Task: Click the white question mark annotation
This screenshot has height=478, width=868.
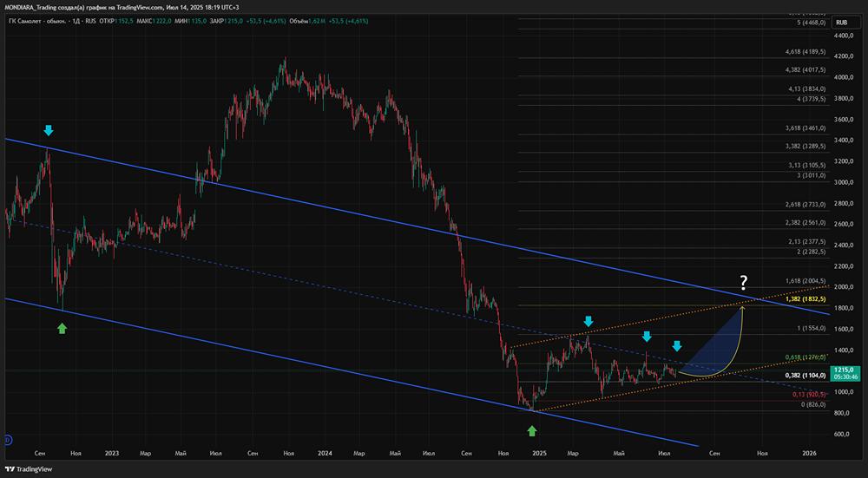Action: [743, 282]
